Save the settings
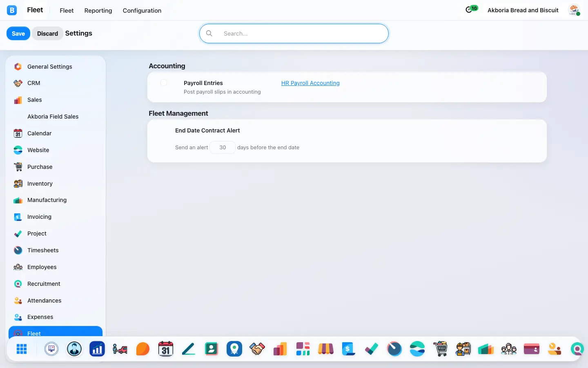The image size is (588, 368). pos(18,34)
